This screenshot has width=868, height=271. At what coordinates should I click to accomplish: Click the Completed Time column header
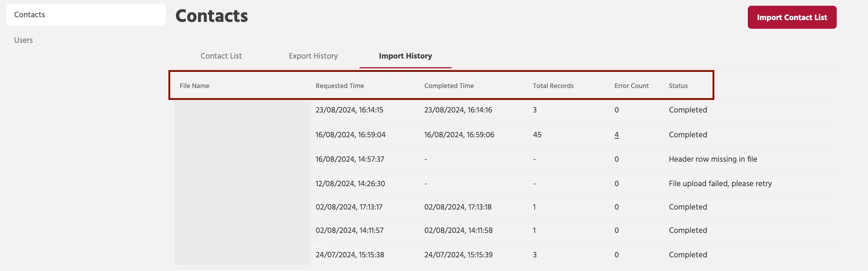(449, 86)
